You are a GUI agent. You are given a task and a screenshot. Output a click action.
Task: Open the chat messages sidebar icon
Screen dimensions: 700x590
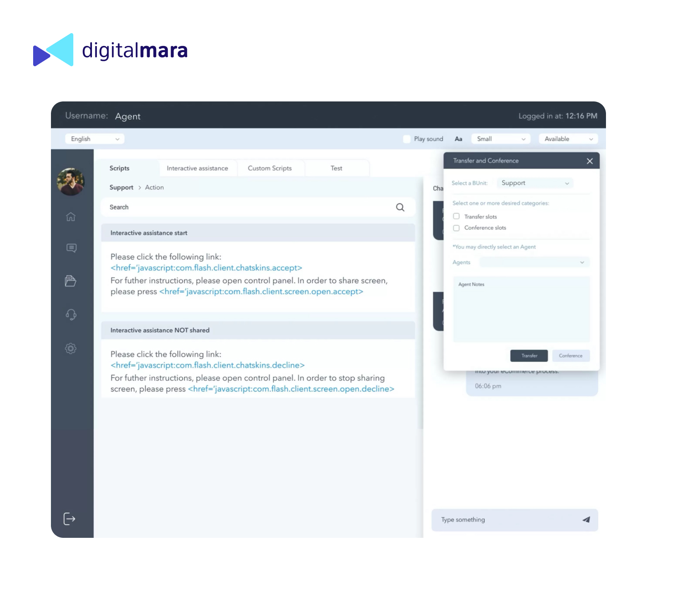(71, 248)
